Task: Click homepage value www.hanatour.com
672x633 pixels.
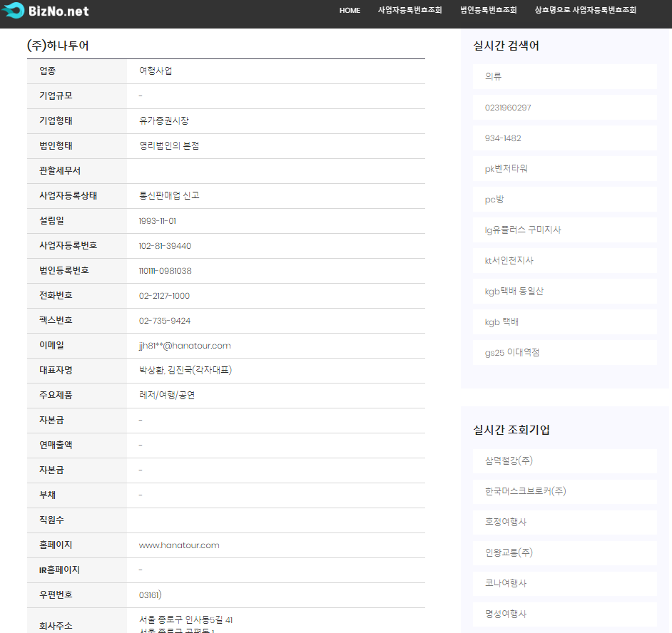Action: tap(179, 545)
